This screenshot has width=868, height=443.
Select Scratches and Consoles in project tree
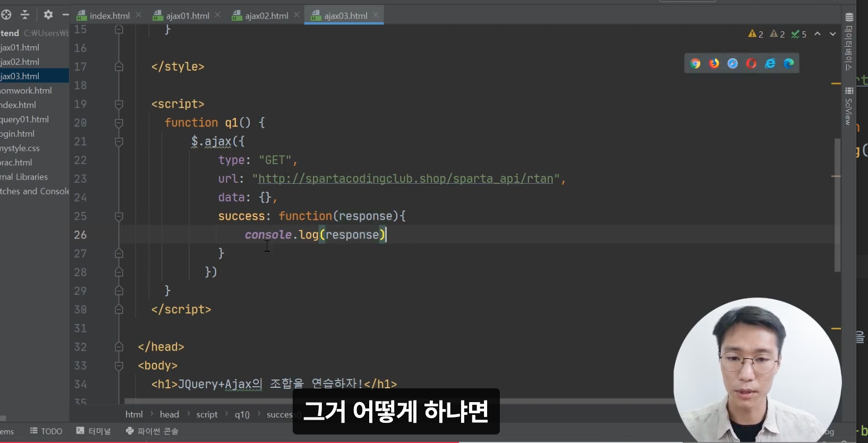(35, 191)
